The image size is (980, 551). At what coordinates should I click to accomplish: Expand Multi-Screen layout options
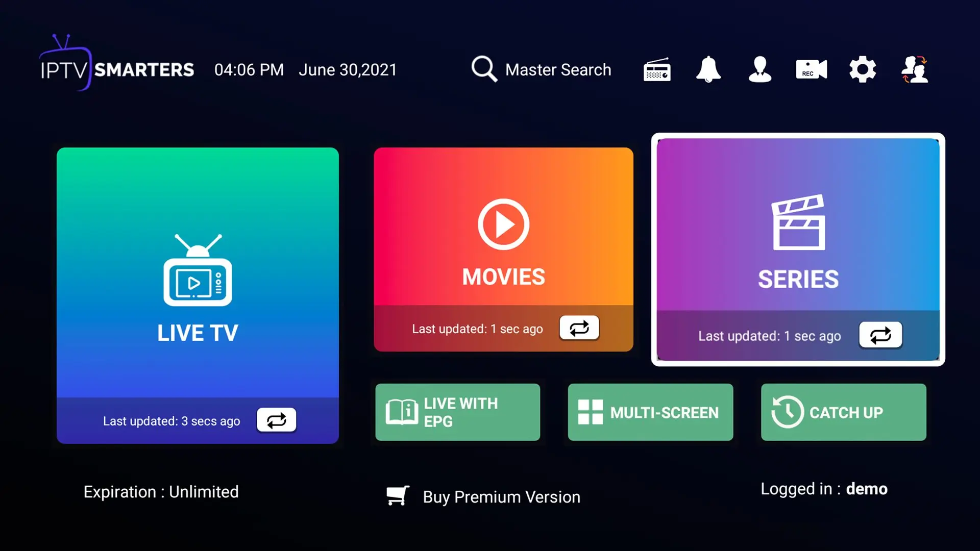pos(651,412)
